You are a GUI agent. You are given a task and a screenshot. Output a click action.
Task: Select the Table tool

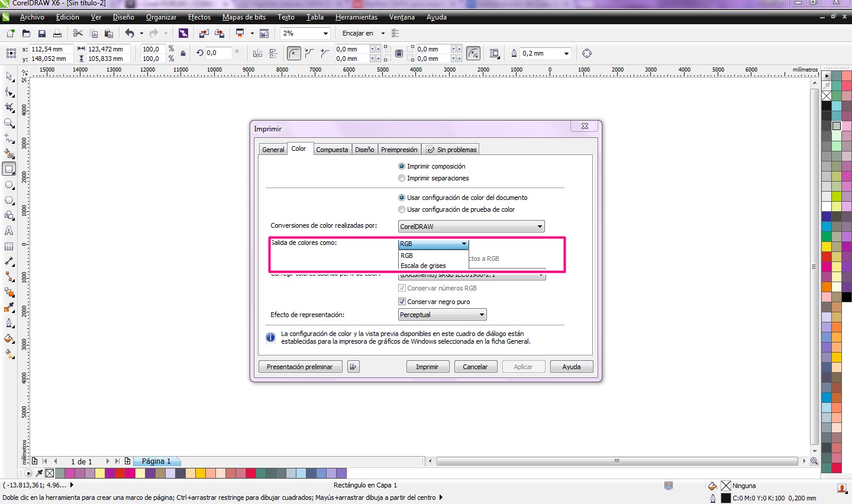click(x=9, y=246)
